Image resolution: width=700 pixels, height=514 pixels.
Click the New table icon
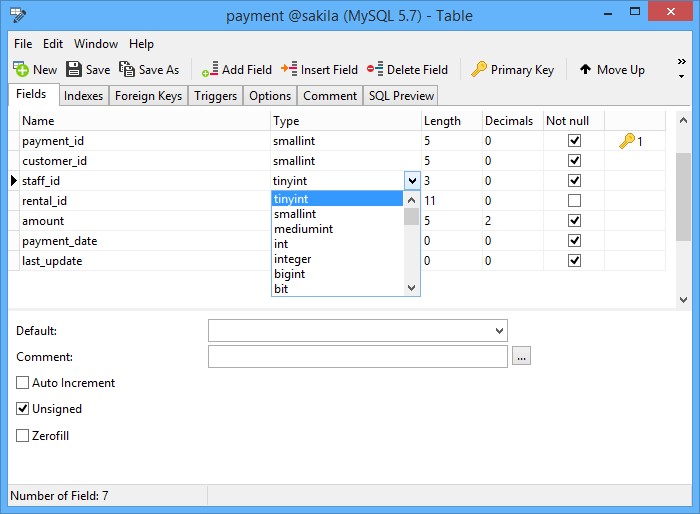click(x=21, y=69)
